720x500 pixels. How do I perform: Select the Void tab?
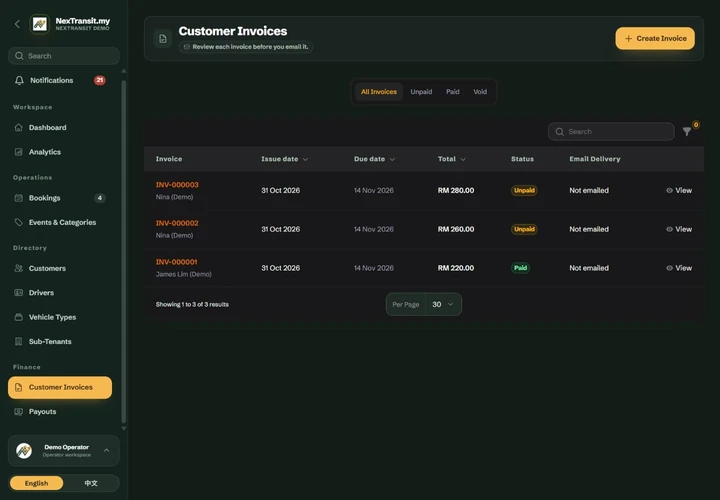(480, 92)
